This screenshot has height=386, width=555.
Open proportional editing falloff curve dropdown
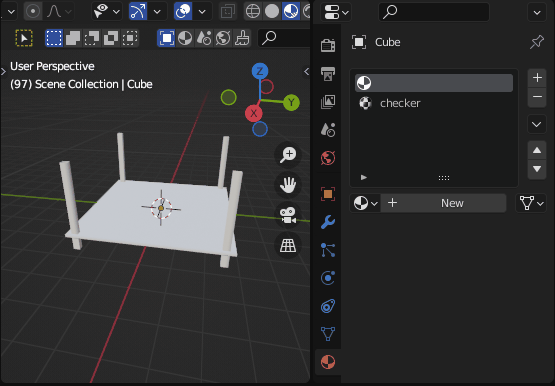(58, 11)
